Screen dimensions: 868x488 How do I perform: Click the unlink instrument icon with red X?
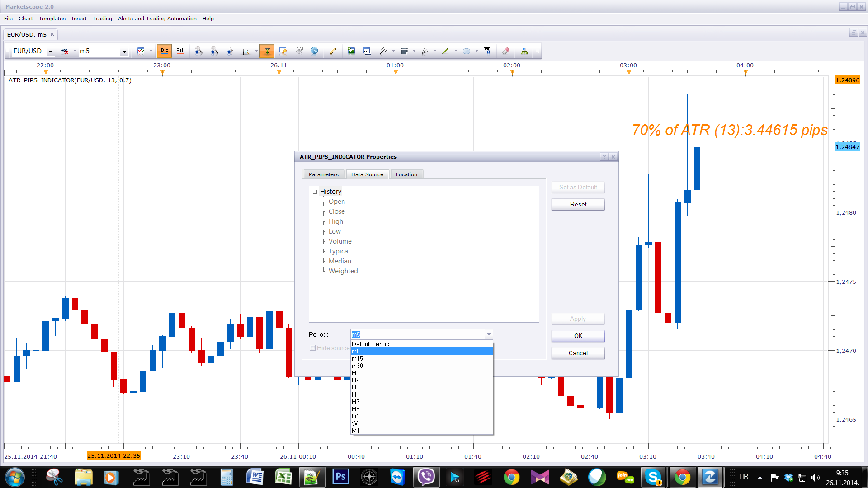click(x=65, y=51)
